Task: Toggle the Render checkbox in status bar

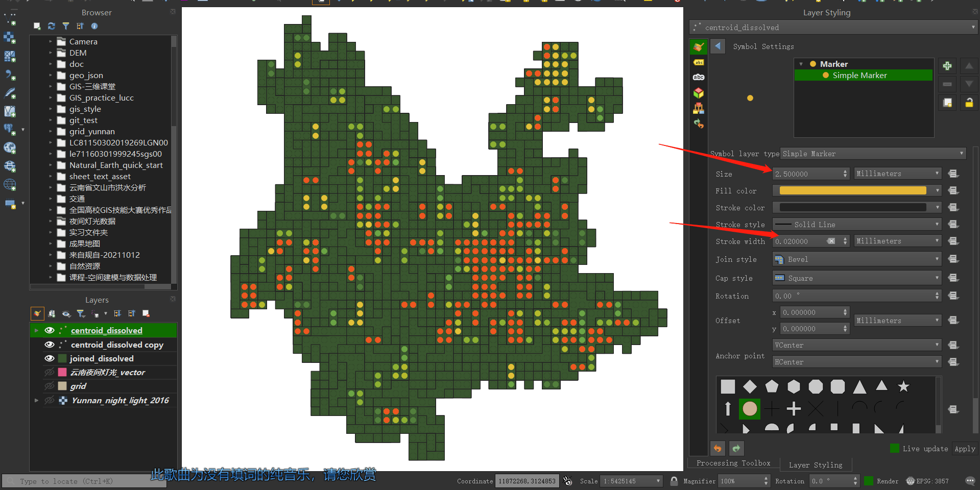Action: tap(868, 481)
